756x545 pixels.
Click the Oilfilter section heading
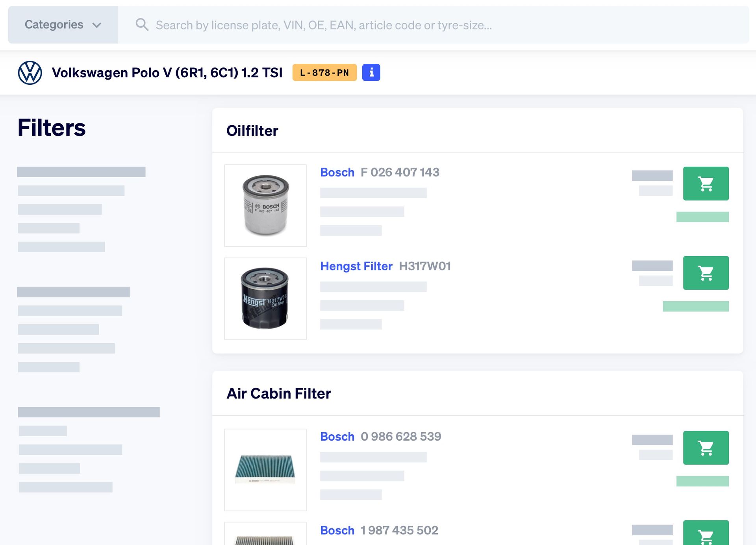[x=252, y=131]
